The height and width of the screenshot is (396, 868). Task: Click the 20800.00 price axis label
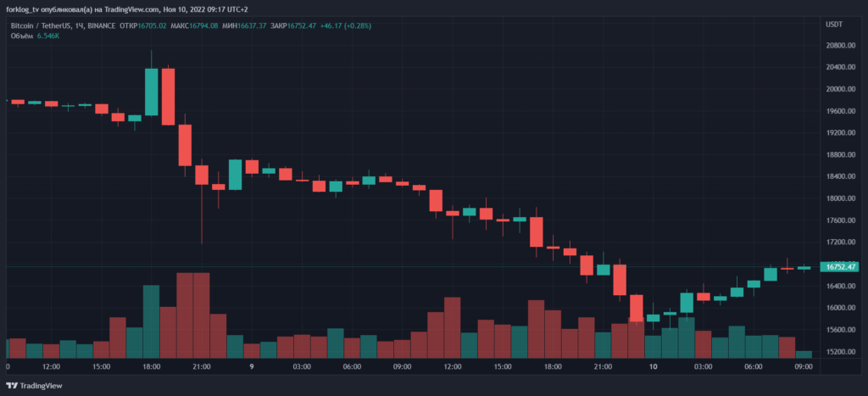842,46
